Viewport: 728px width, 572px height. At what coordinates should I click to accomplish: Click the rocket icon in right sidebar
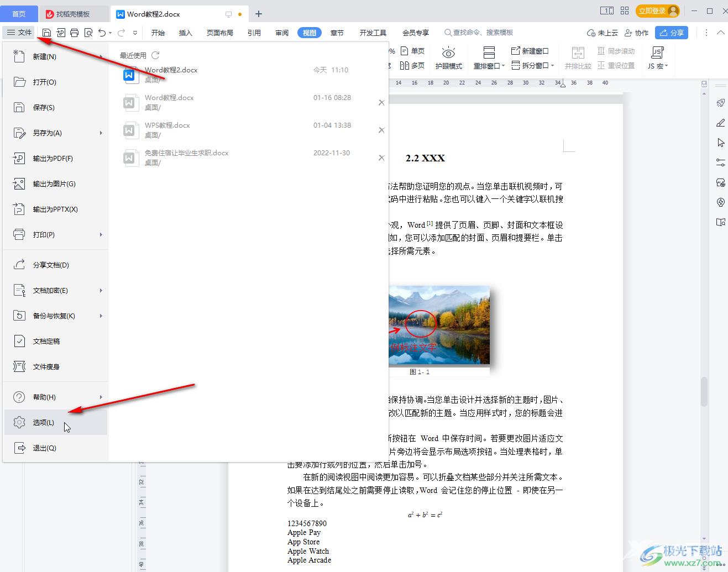click(x=720, y=103)
